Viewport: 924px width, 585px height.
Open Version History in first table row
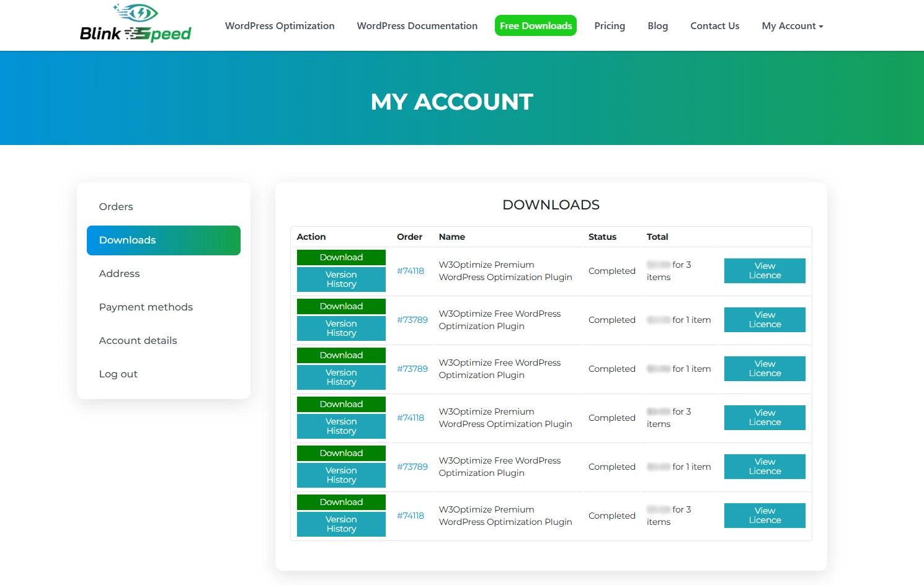tap(341, 279)
